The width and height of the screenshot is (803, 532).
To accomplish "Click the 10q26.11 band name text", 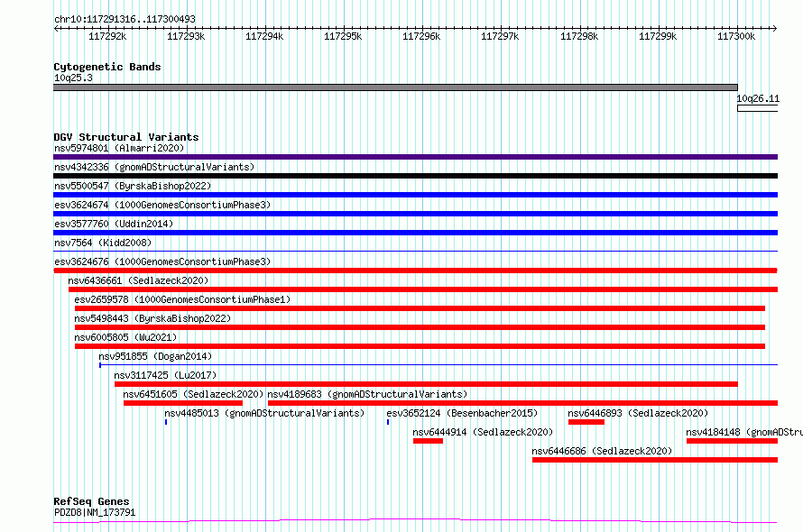I will tap(758, 98).
